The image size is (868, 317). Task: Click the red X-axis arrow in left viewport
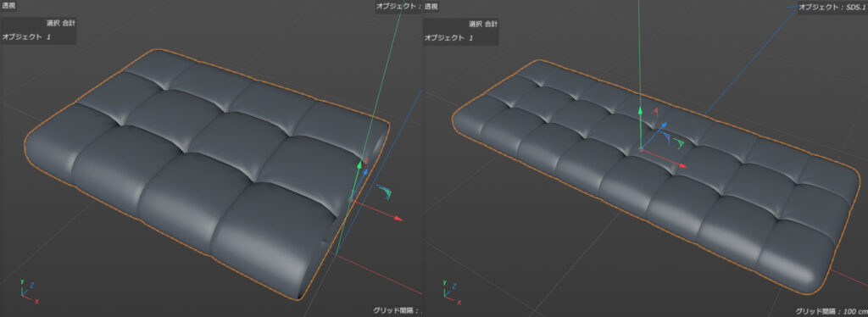pyautogui.click(x=398, y=219)
